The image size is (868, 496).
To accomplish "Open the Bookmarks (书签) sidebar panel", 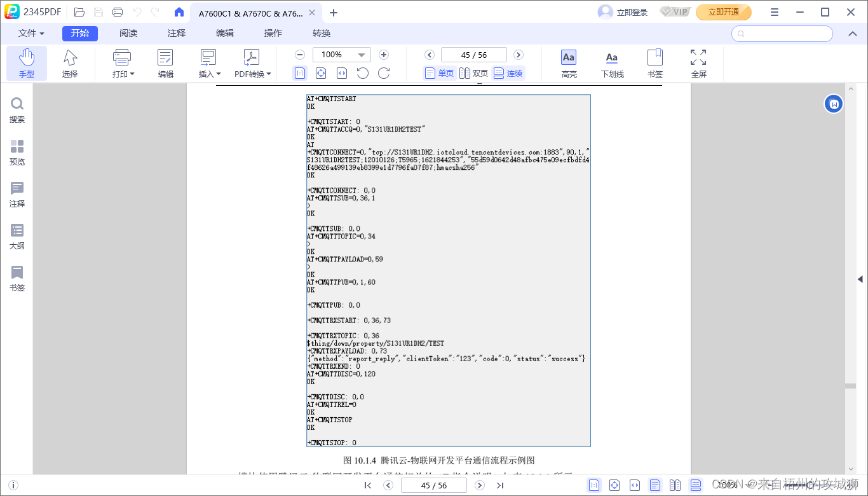I will [17, 279].
